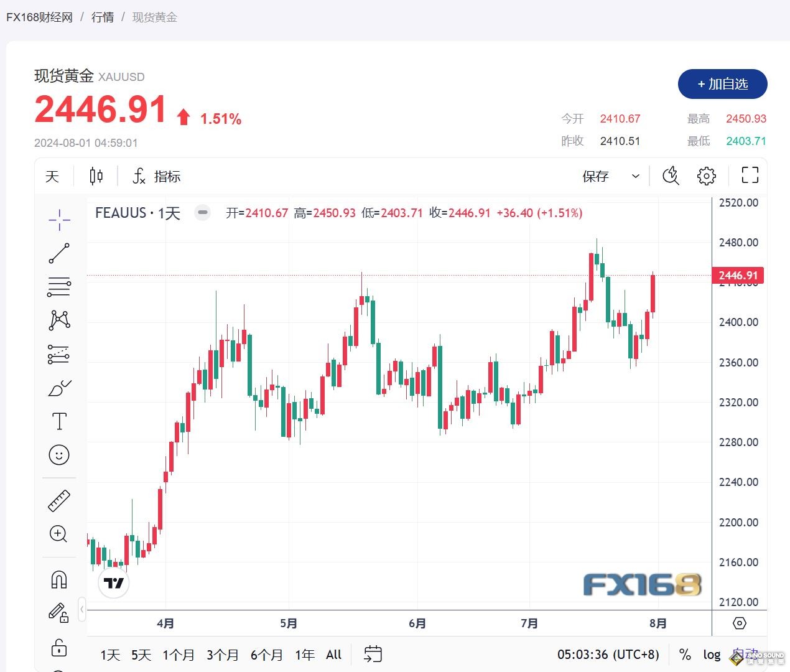The height and width of the screenshot is (672, 790).
Task: Click the 现货黄金 breadcrumb text
Action: pos(155,17)
